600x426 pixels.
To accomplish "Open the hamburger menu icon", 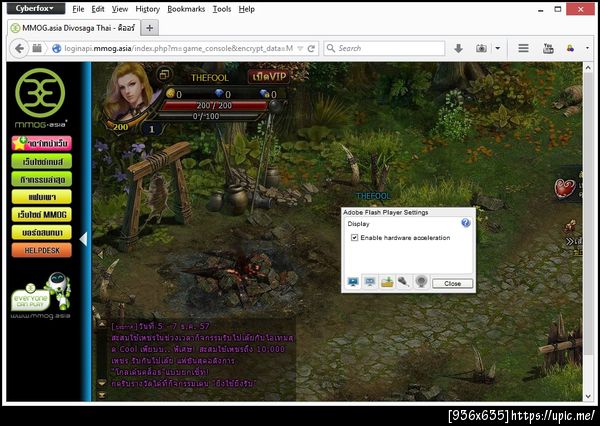I will [523, 48].
